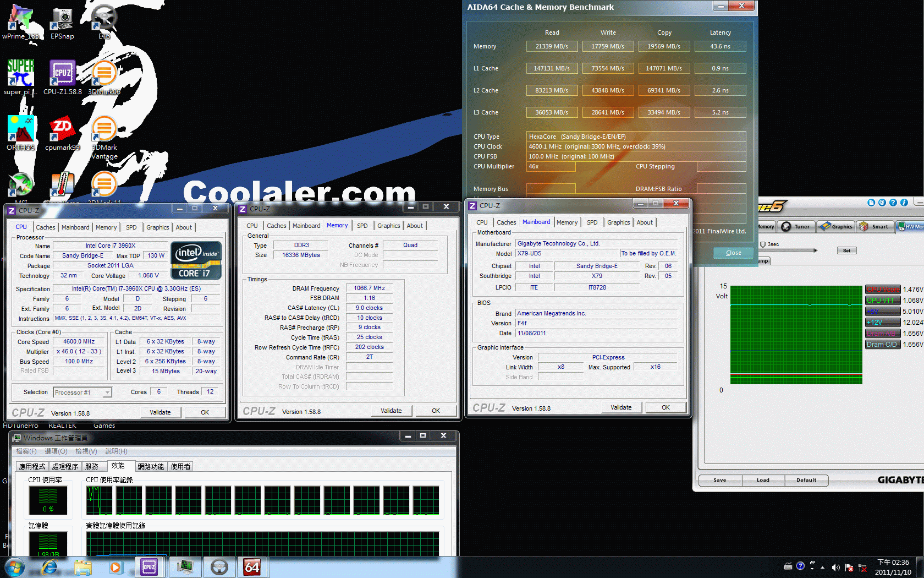
Task: Click EasyTune6 blue info icon
Action: (x=904, y=203)
